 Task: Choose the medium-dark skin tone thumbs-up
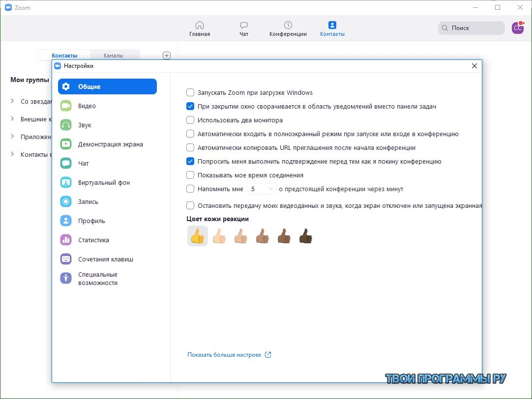[x=284, y=236]
